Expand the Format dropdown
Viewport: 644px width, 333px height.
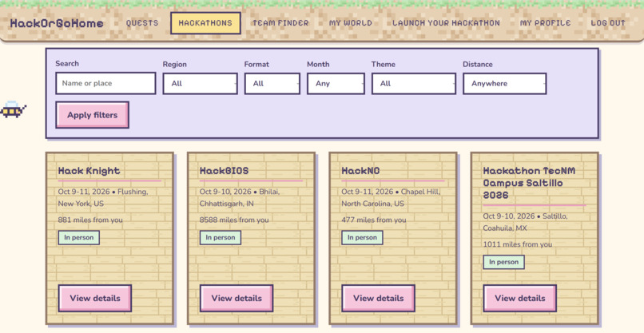(272, 84)
